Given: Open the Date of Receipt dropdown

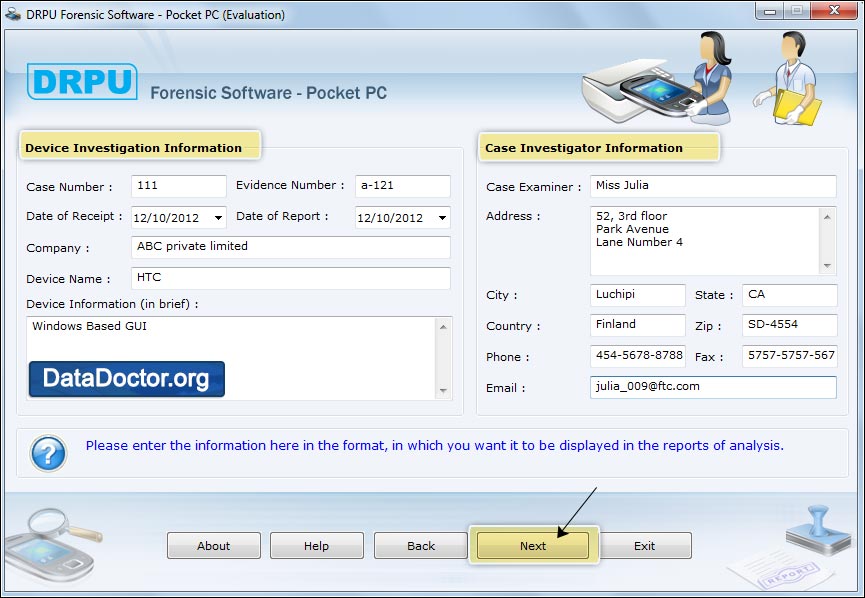Looking at the screenshot, I should (x=217, y=217).
